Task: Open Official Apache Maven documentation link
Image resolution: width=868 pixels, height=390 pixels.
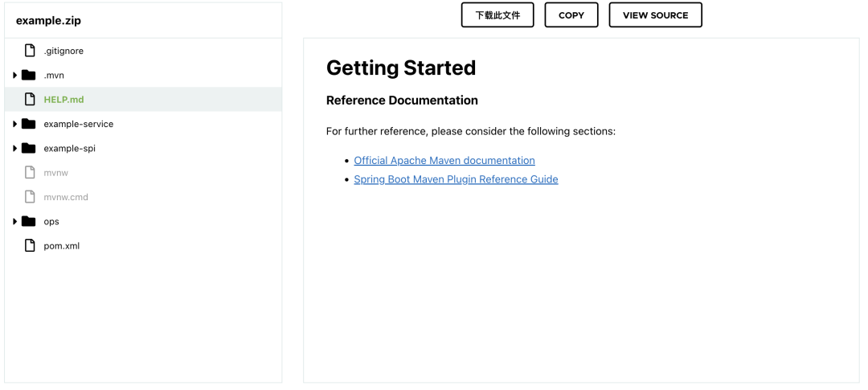Action: 444,161
